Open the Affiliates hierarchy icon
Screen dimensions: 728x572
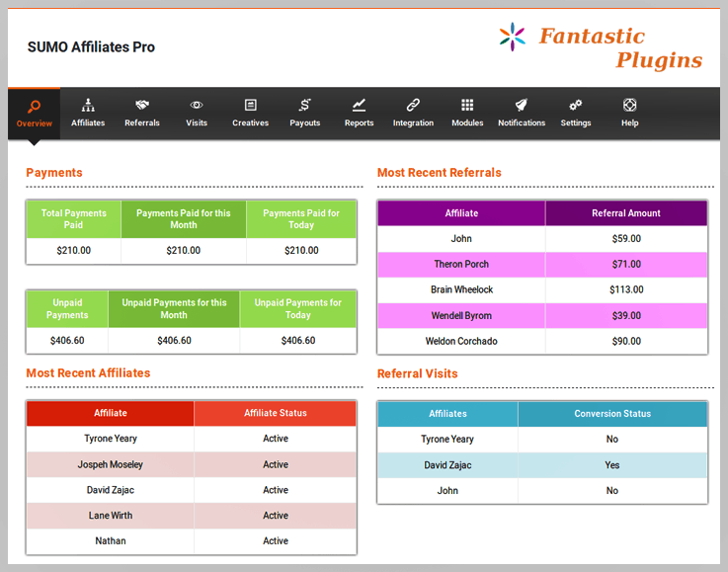88,105
